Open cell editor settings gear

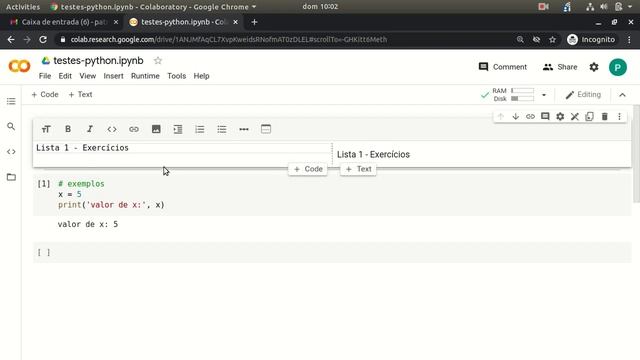pyautogui.click(x=560, y=116)
